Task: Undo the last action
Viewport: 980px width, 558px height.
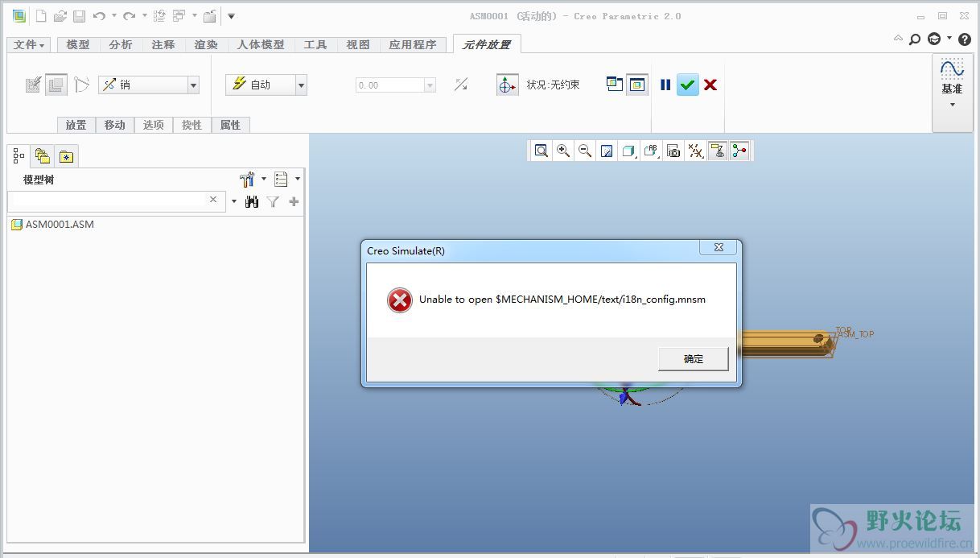Action: pyautogui.click(x=99, y=16)
